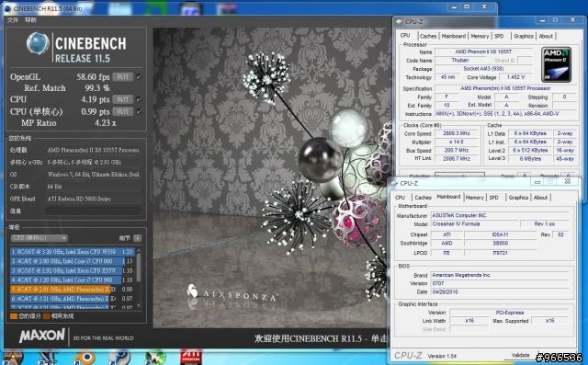Switch to Memory tab in CPU-Z CPU window
The image size is (588, 365).
coord(480,36)
